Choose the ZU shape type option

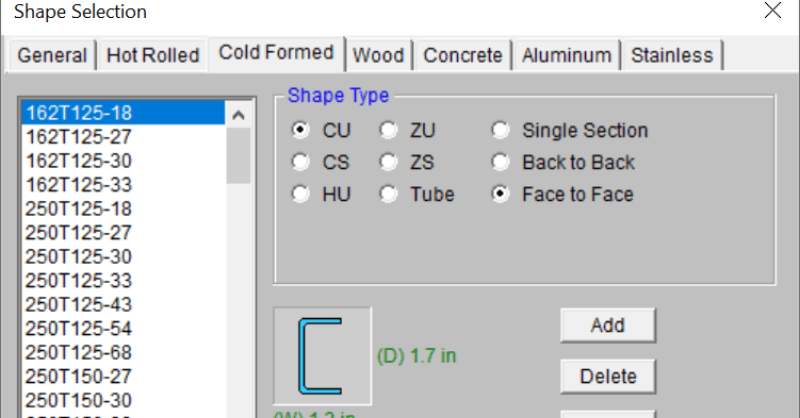(x=388, y=130)
